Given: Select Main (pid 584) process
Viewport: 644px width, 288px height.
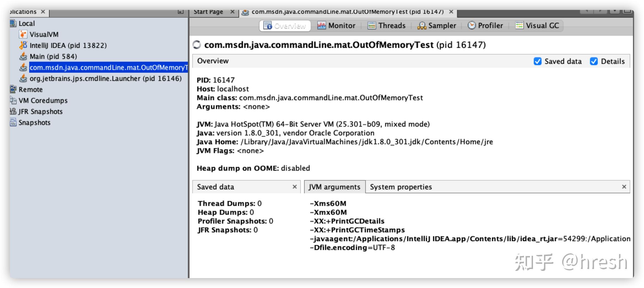Looking at the screenshot, I should (53, 56).
